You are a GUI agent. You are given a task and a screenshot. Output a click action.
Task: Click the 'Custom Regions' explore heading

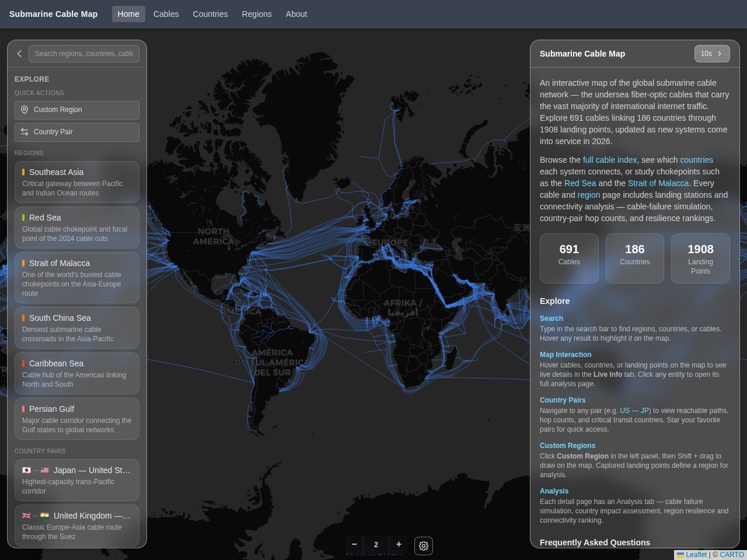coord(567,446)
